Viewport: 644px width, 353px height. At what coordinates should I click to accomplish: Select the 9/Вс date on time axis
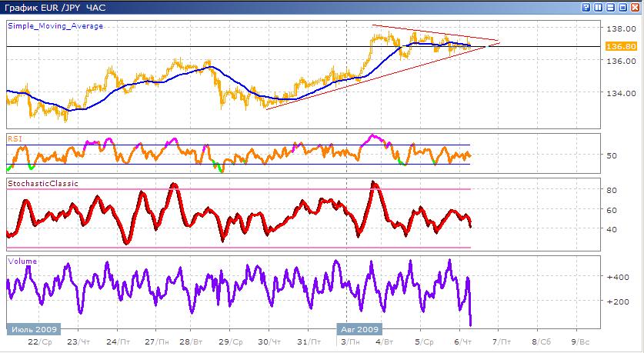tap(580, 341)
